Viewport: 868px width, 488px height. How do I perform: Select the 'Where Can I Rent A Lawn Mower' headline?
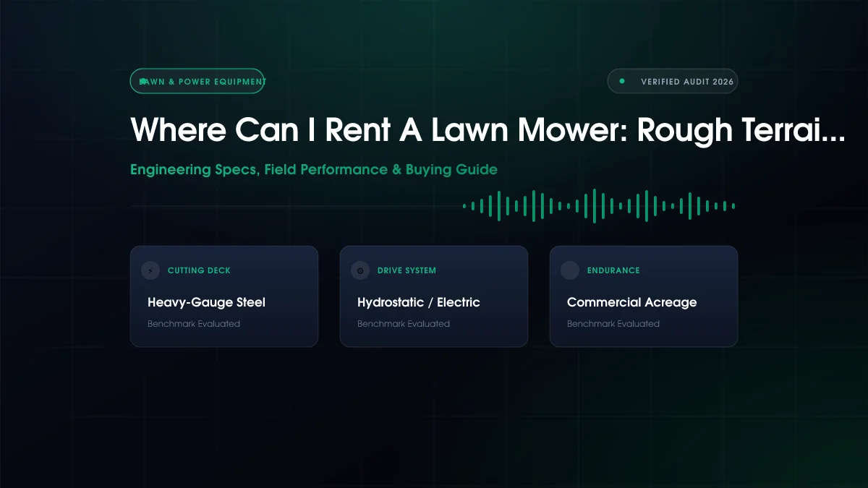coord(488,130)
